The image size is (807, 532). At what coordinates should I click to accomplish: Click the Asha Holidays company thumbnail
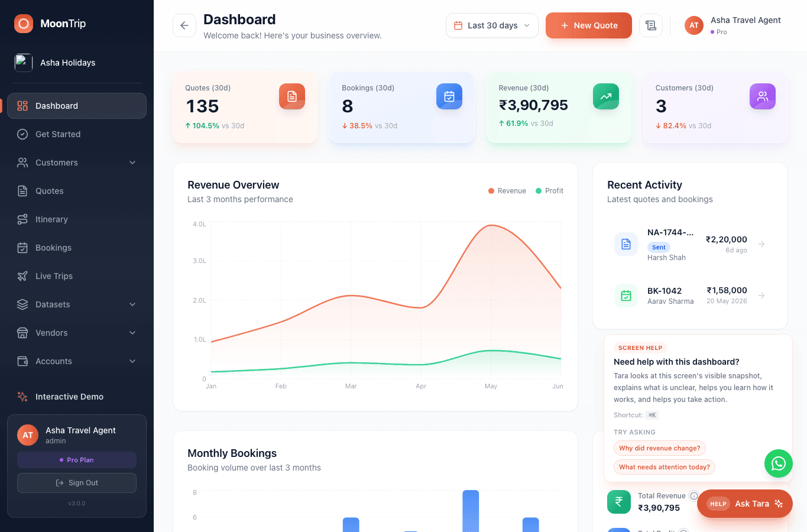24,63
